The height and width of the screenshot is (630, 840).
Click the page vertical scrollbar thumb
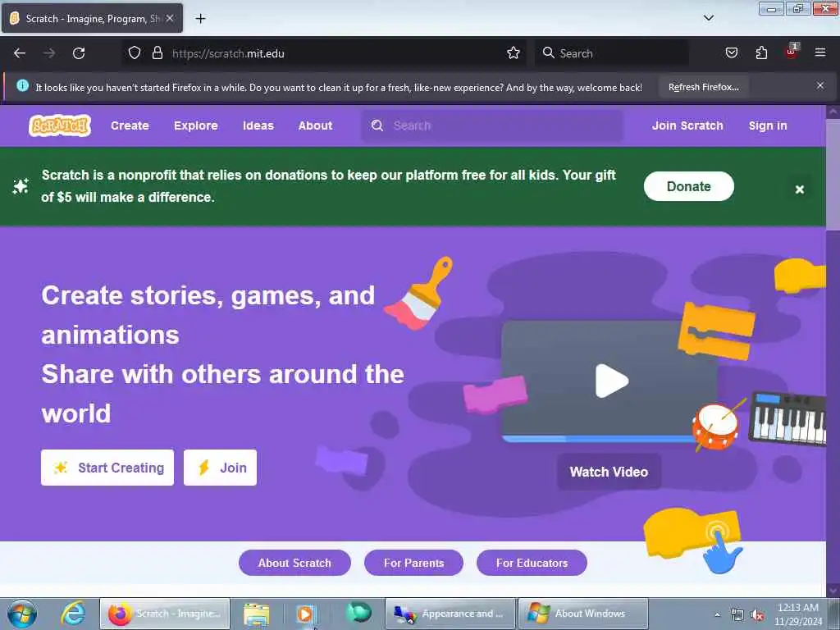click(x=833, y=174)
